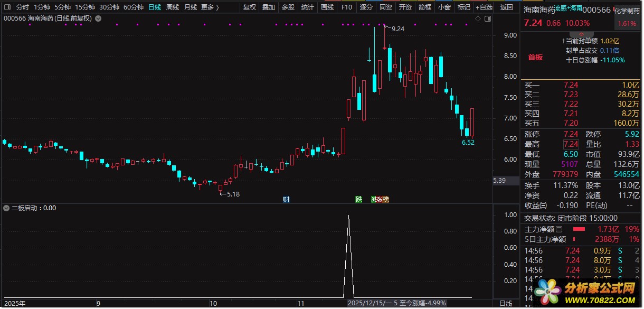This screenshot has height=309, width=644.
Task: Click 2025年 label on time axis
Action: coord(14,304)
